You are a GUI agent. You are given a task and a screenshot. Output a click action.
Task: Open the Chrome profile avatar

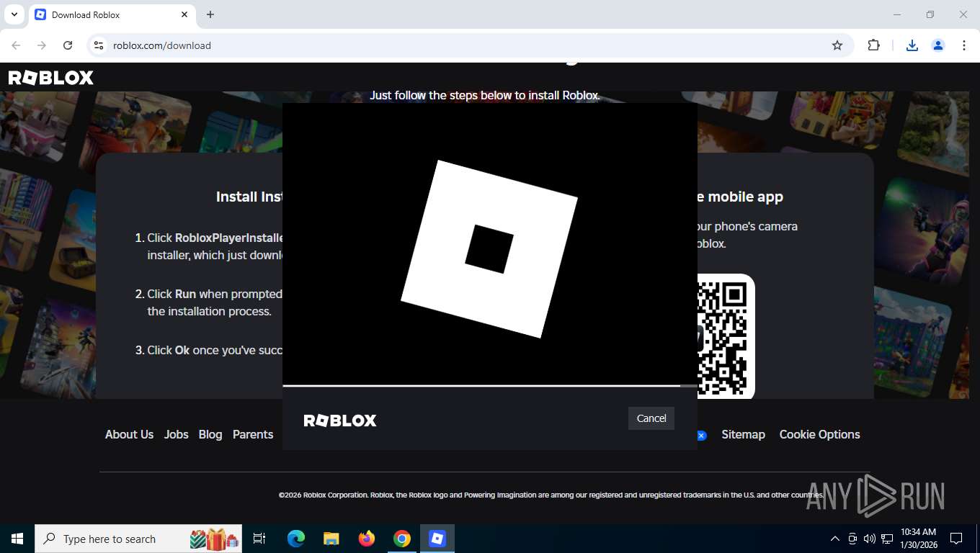point(938,45)
